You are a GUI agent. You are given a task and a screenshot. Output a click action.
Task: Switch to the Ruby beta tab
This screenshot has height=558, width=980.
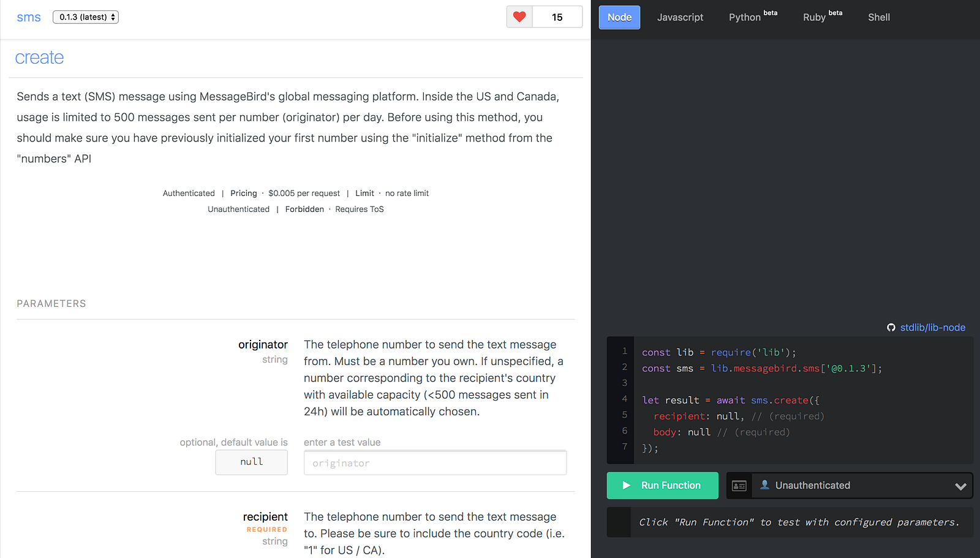click(823, 17)
